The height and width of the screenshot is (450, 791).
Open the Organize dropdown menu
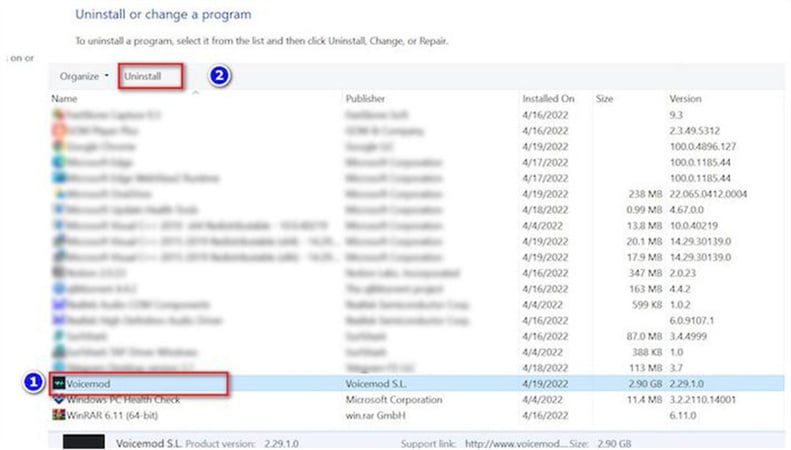[84, 76]
